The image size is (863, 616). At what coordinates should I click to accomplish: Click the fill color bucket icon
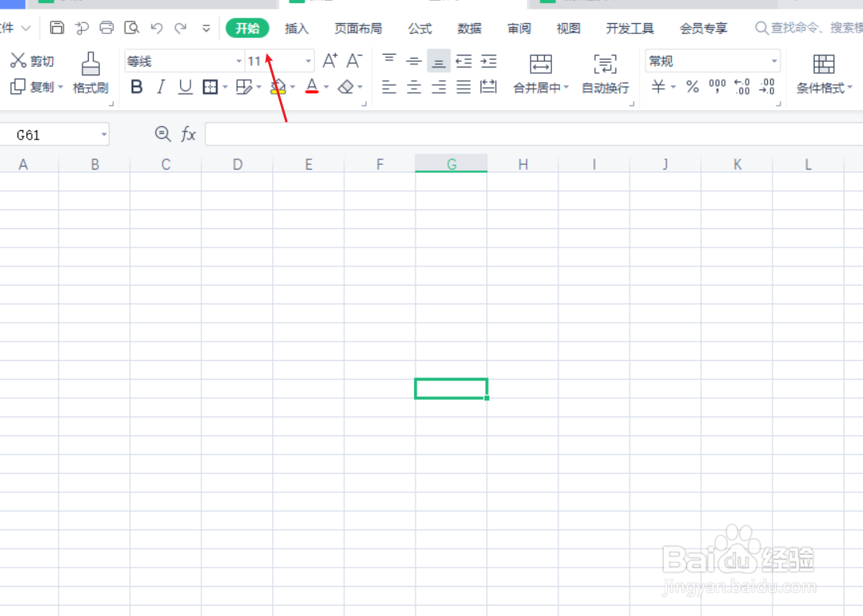pyautogui.click(x=278, y=87)
